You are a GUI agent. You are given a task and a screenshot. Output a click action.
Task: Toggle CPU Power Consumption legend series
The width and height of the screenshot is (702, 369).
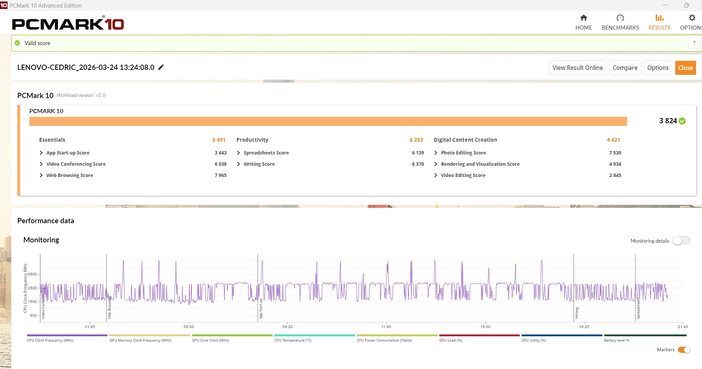click(x=396, y=338)
